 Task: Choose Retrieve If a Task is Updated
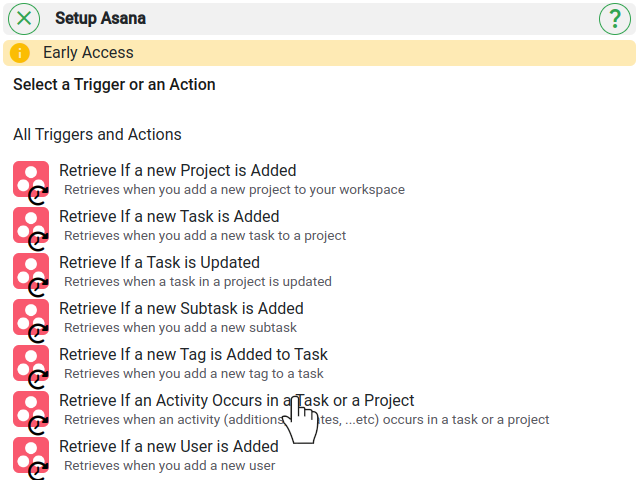click(x=159, y=262)
